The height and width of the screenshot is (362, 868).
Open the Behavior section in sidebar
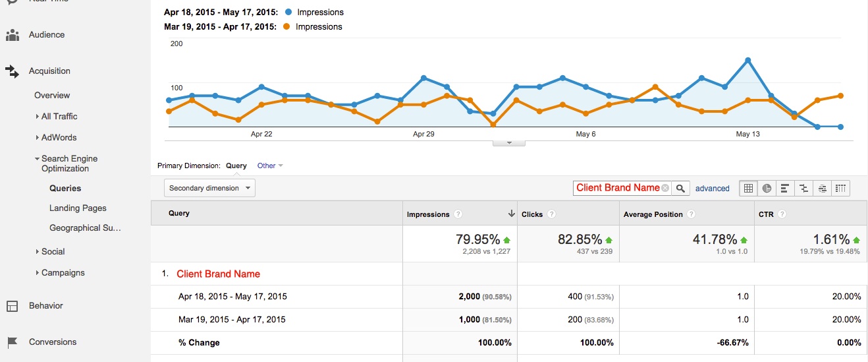tap(45, 305)
